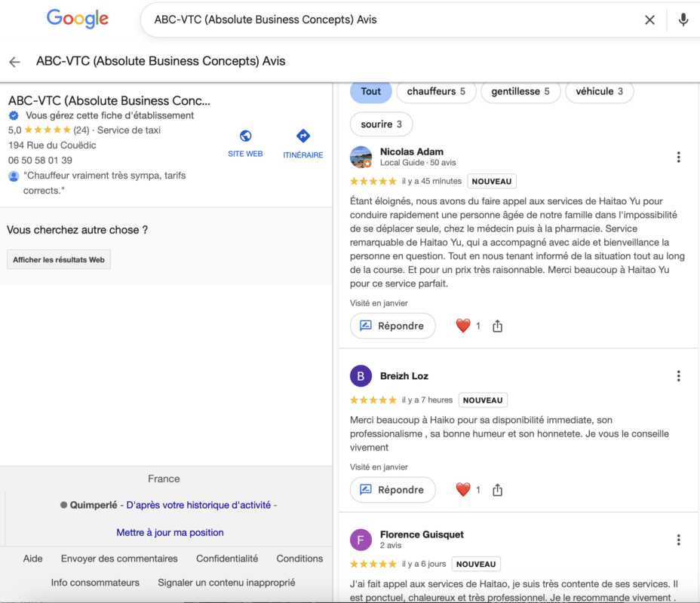Like Nicolas Adam's review with the heart
700x603 pixels.
(463, 326)
